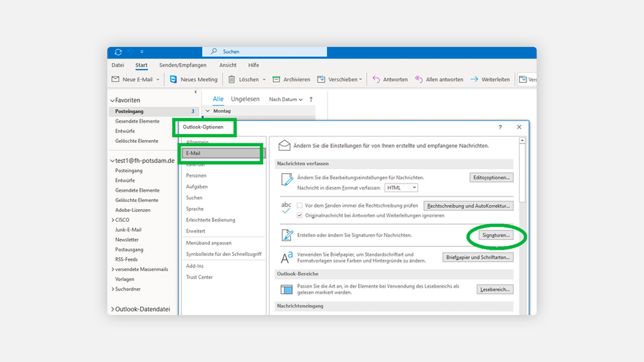This screenshot has width=644, height=362.
Task: Expand the Suchordner folder
Action: 113,289
